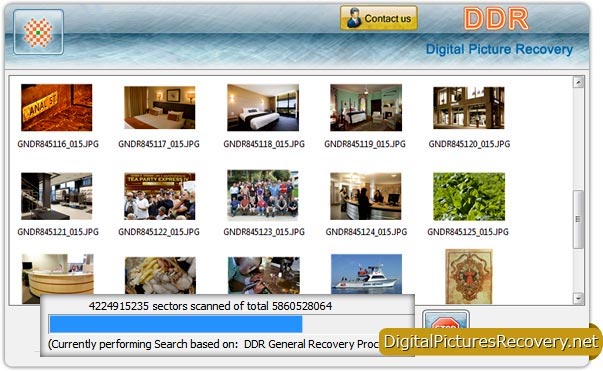
Task: Select the ornate tapestry thumbnail
Action: [469, 276]
